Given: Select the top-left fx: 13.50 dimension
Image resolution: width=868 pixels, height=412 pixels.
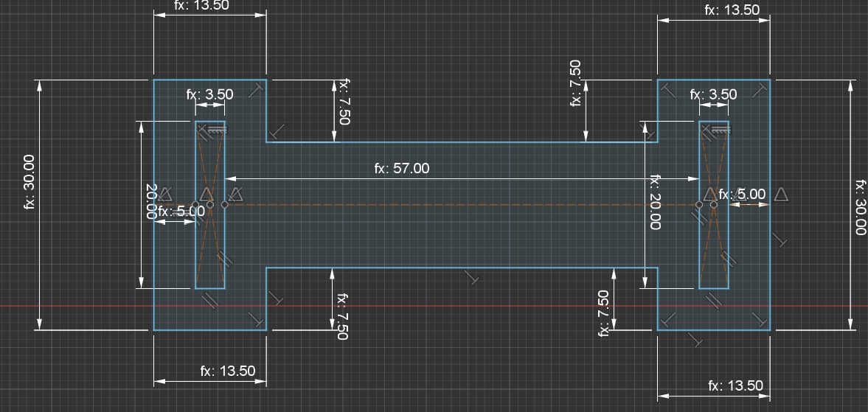Looking at the screenshot, I should (200, 4).
